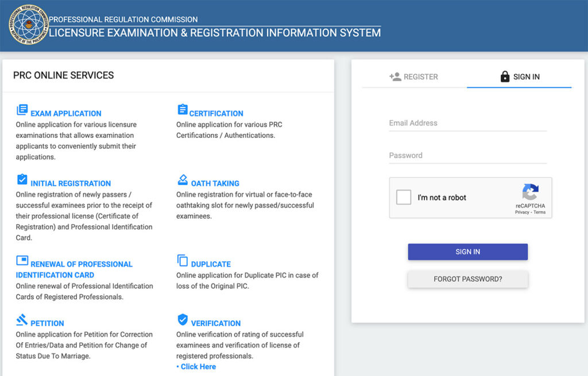Image resolution: width=588 pixels, height=376 pixels.
Task: Open the Exam Application heading link
Action: pos(65,113)
